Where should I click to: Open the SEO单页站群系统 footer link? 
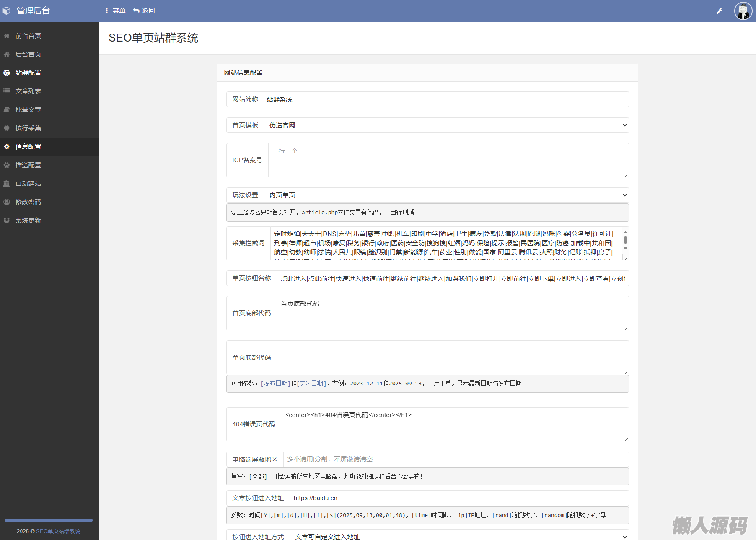click(x=58, y=531)
